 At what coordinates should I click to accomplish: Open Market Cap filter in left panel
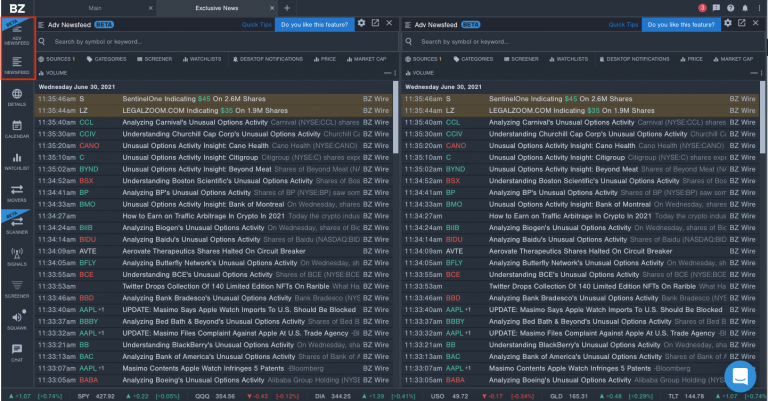[x=367, y=59]
